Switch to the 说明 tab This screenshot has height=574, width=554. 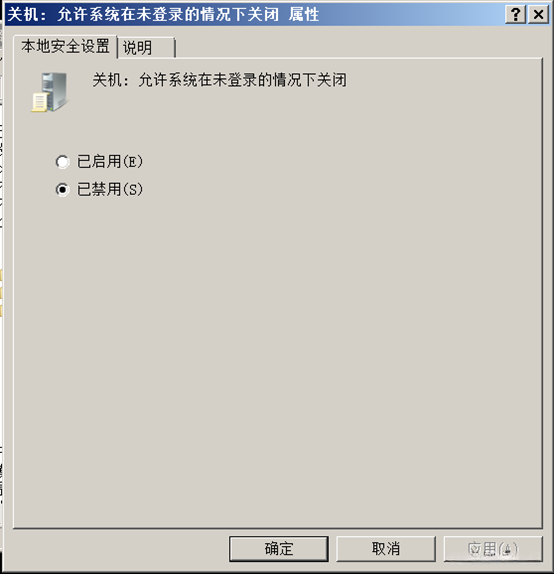pos(146,48)
